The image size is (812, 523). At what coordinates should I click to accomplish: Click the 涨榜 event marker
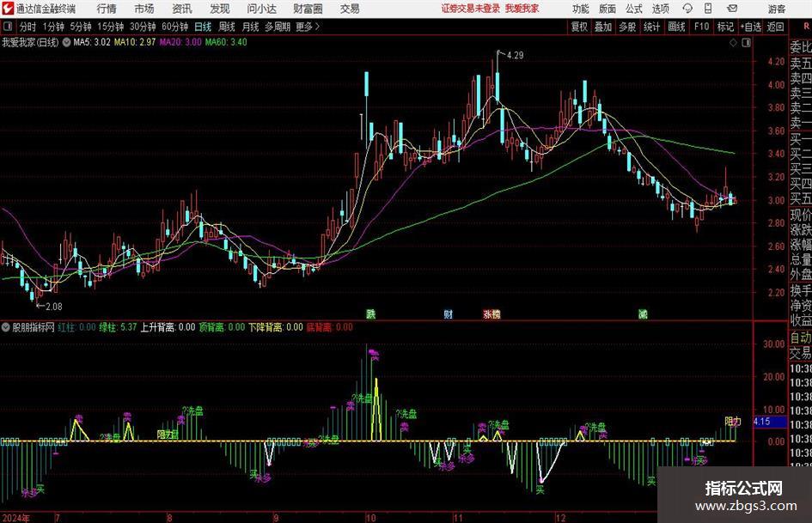[x=491, y=313]
